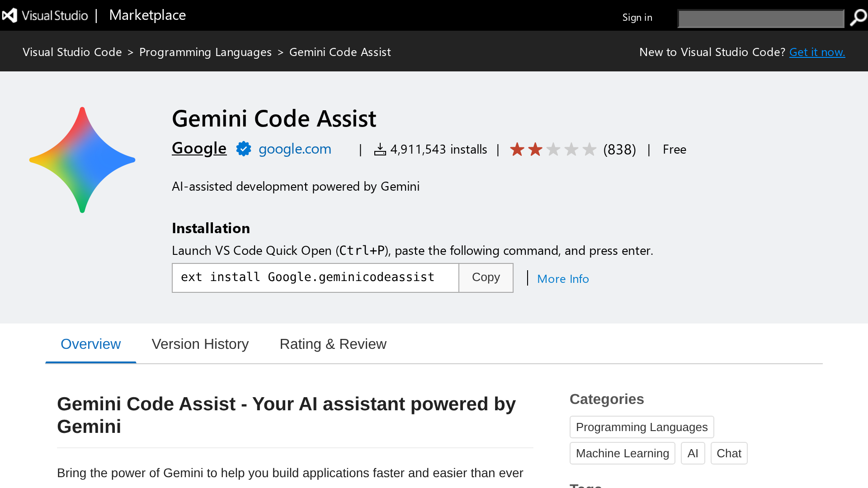The height and width of the screenshot is (488, 868).
Task: Select the Chat category tag
Action: click(729, 453)
